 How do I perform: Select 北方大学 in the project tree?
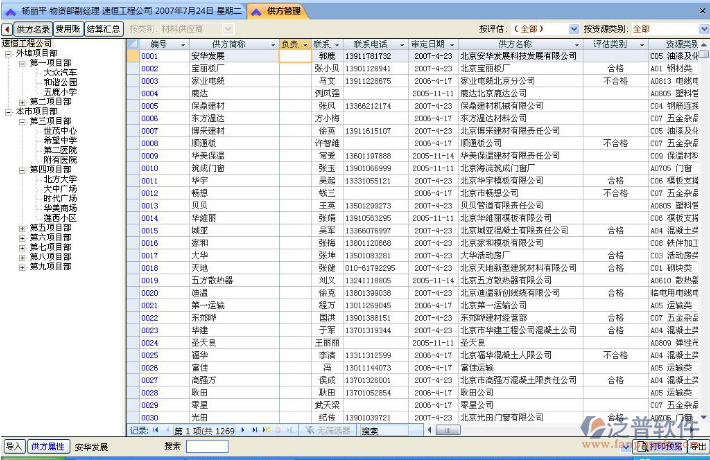tap(60, 179)
